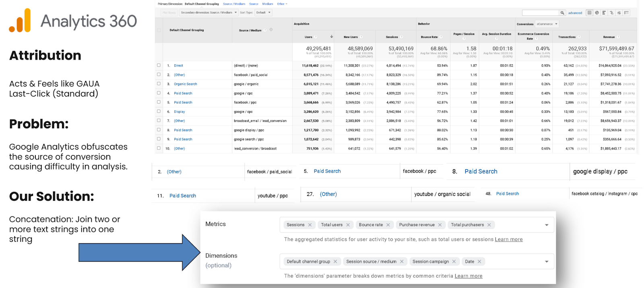Select Source / Medium as primary dimension
The width and height of the screenshot is (644, 288).
[234, 4]
